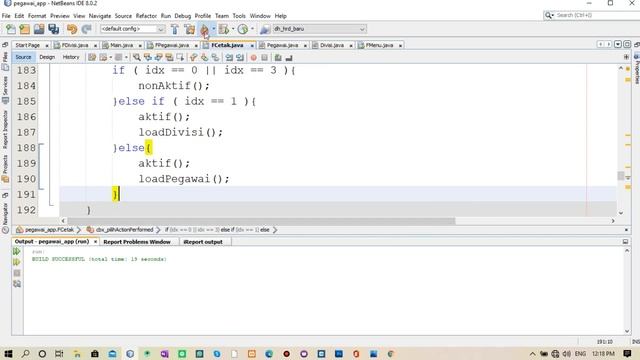The width and height of the screenshot is (640, 360).
Task: Click the Save All toolbar icon
Action: [x=54, y=29]
